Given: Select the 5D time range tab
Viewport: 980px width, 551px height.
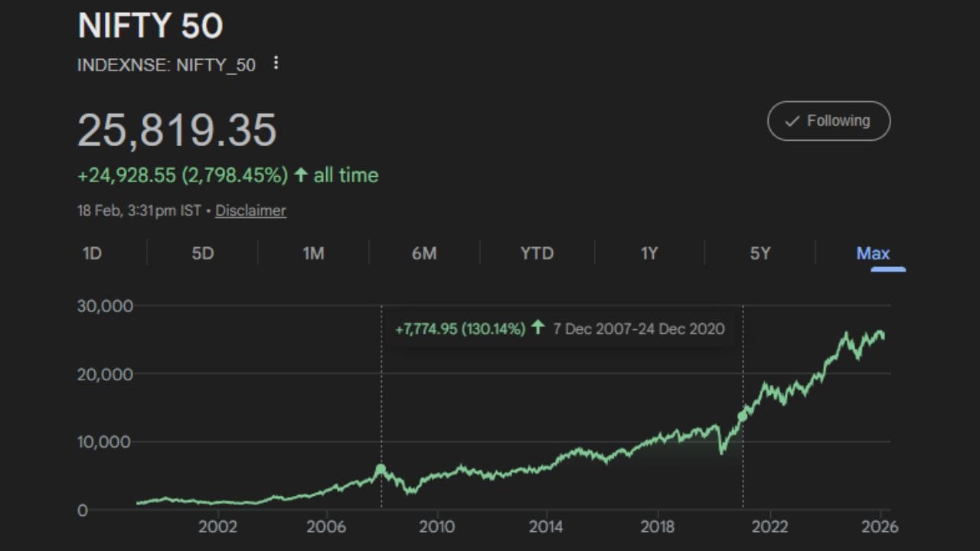Looking at the screenshot, I should point(202,253).
